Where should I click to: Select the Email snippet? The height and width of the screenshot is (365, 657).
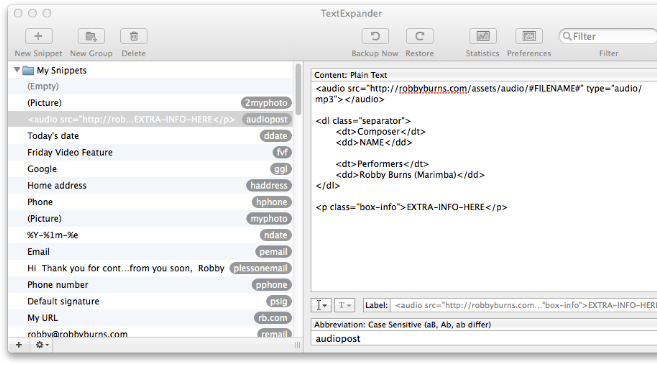(x=151, y=252)
